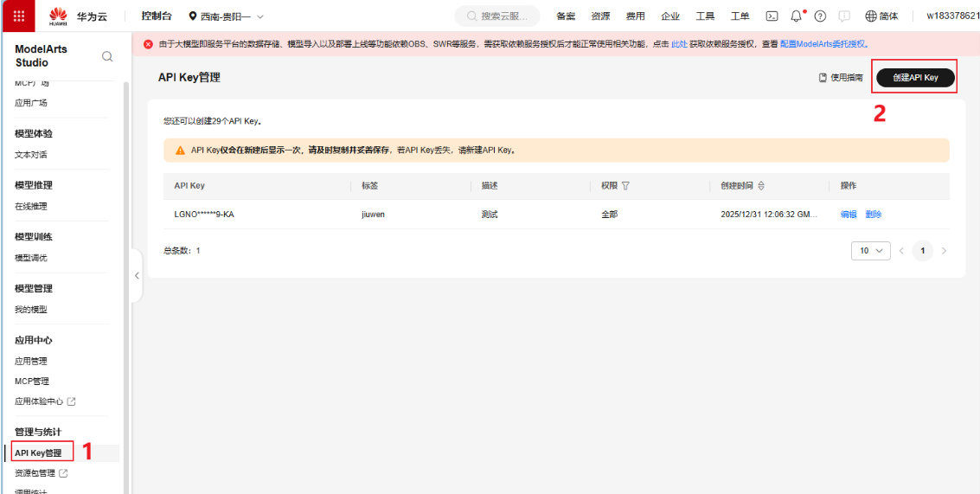Viewport: 980px width, 494px height.
Task: Click the 创建API Key button
Action: click(x=916, y=78)
